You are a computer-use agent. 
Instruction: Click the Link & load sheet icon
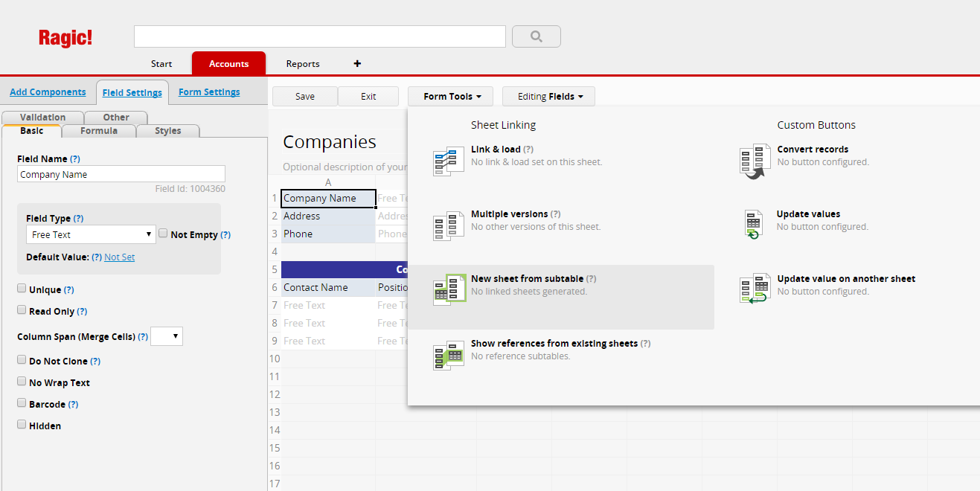[x=449, y=161]
